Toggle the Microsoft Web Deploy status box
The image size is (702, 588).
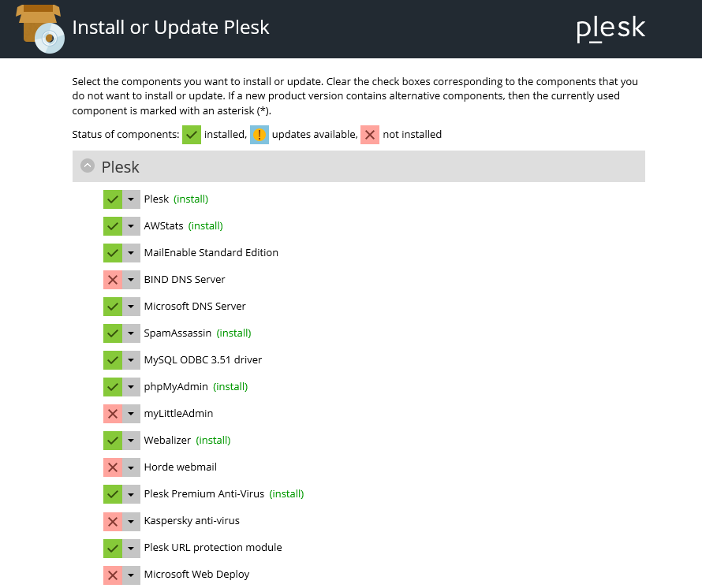tap(113, 575)
